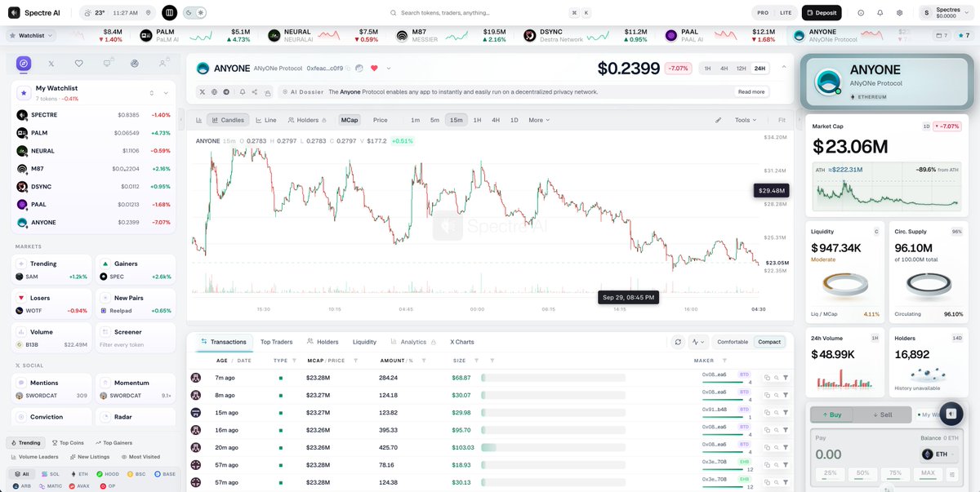Select DSYNC row in the watchlist

click(x=94, y=187)
